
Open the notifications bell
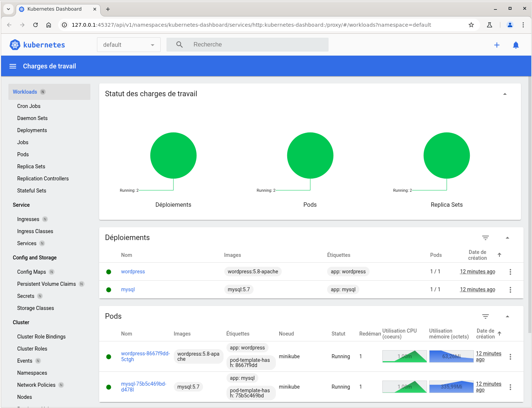pyautogui.click(x=516, y=45)
